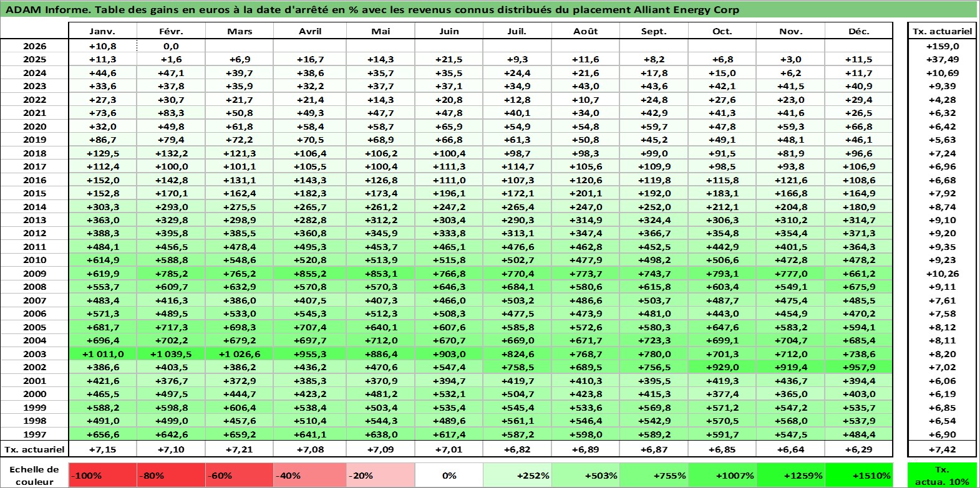Click the Sept. column header
Image resolution: width=980 pixels, height=488 pixels.
click(654, 31)
